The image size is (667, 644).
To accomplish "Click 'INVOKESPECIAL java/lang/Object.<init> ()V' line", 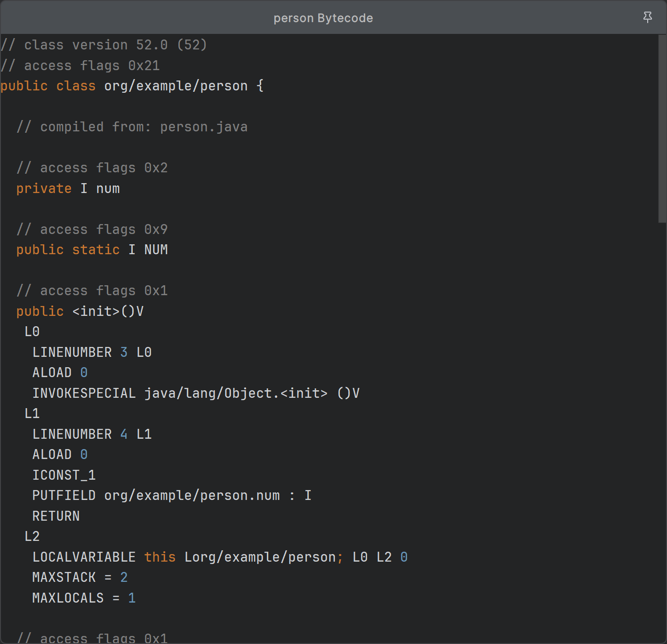I will (x=196, y=393).
